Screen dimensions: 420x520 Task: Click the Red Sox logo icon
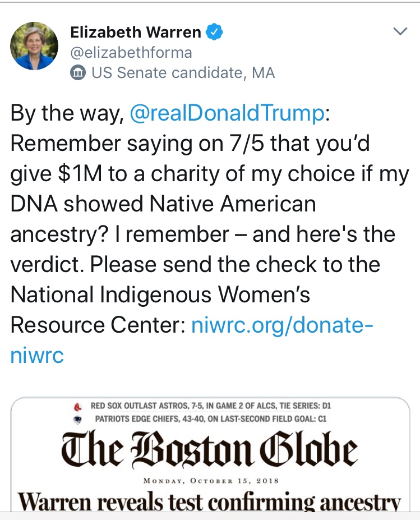tap(77, 406)
